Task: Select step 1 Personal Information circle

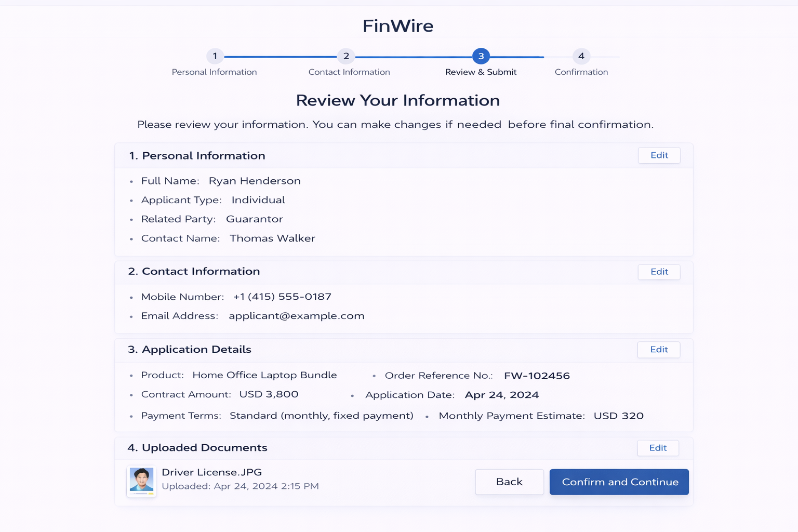Action: tap(215, 57)
